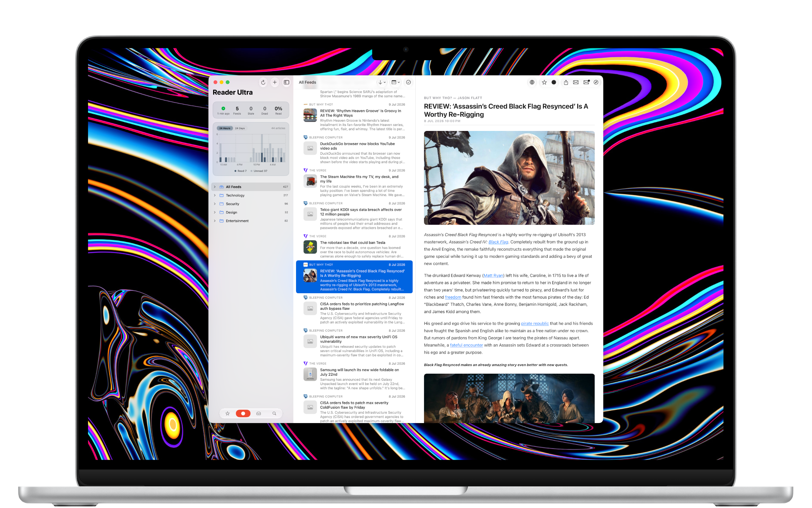Follow the 'freedom' link

point(453,297)
